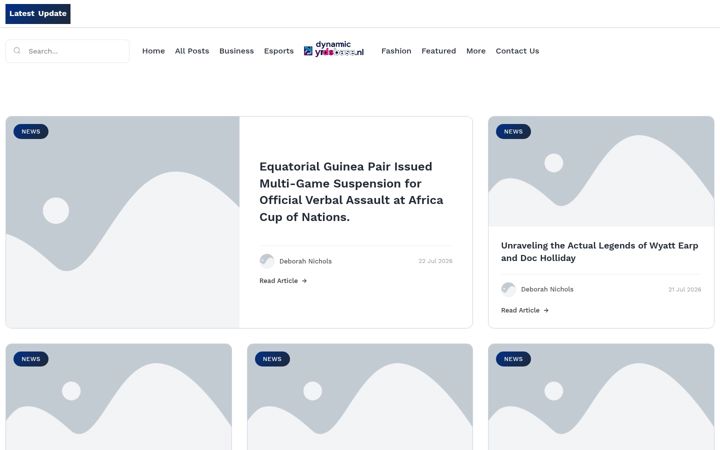Select NEWS badge on Equatorial Guinea card
This screenshot has height=450, width=720.
[x=31, y=131]
